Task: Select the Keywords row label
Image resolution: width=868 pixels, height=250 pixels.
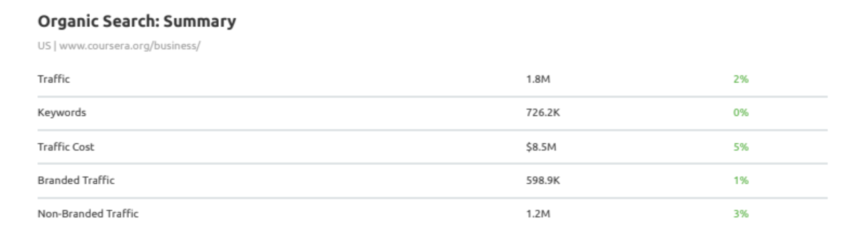Action: coord(62,113)
